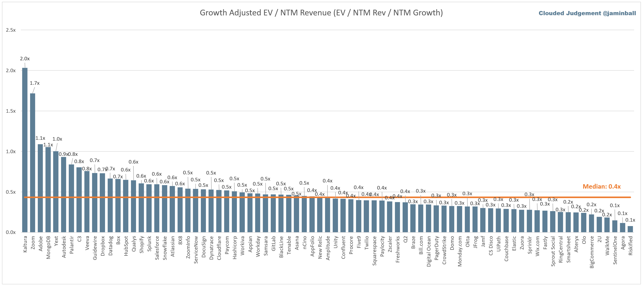Image resolution: width=644 pixels, height=287 pixels.
Task: Click the 'CrowdStrike' x-axis label
Action: pyautogui.click(x=444, y=250)
